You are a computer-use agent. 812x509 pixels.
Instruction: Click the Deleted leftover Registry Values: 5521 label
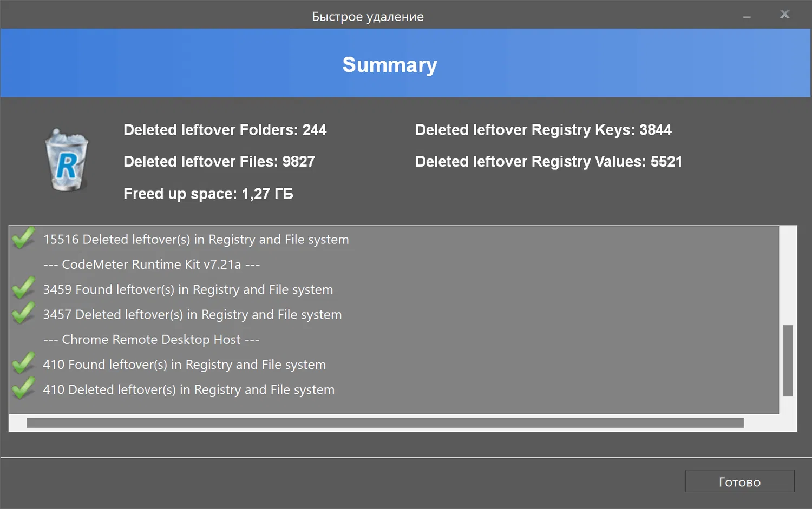(x=548, y=162)
